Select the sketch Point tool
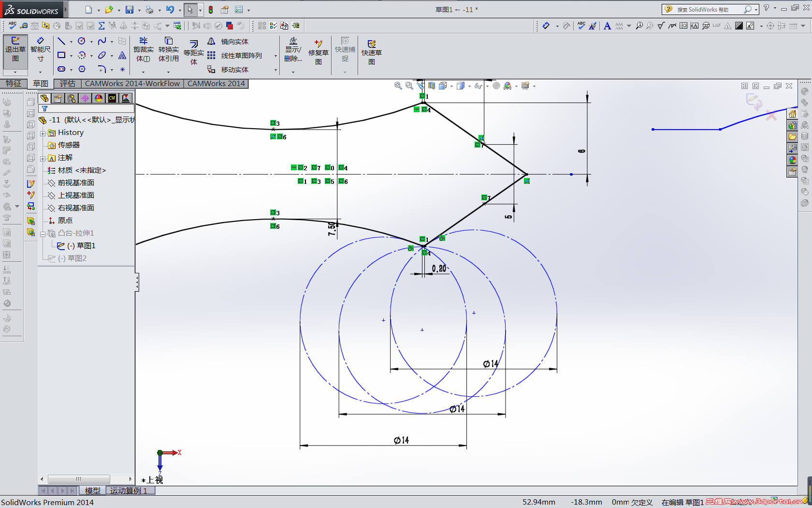The image size is (812, 508). coord(122,69)
